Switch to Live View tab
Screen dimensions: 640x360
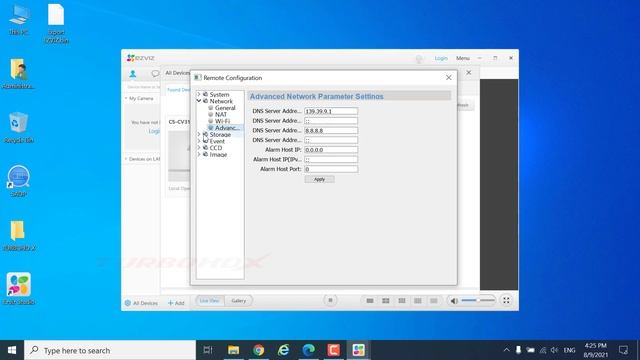210,301
